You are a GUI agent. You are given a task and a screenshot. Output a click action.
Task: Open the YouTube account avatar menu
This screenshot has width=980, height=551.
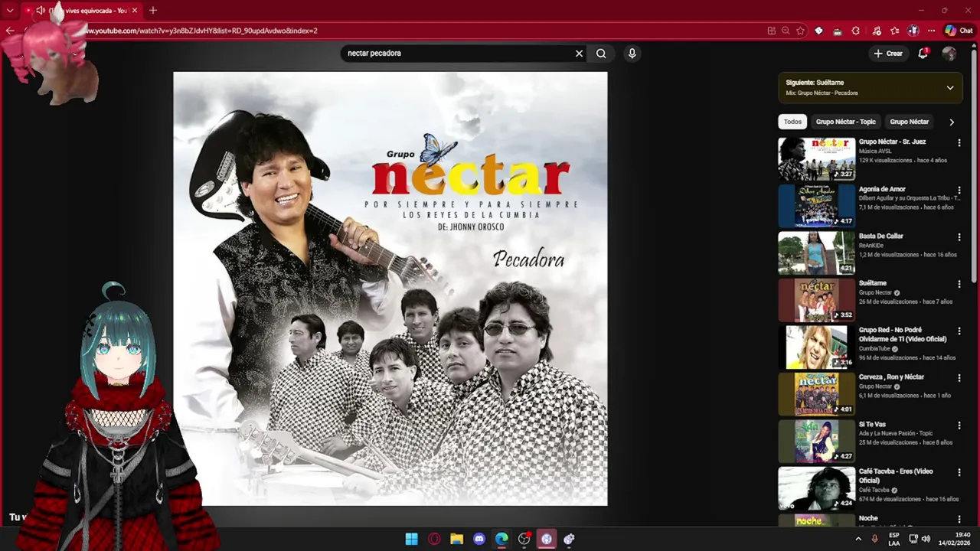[x=949, y=54]
